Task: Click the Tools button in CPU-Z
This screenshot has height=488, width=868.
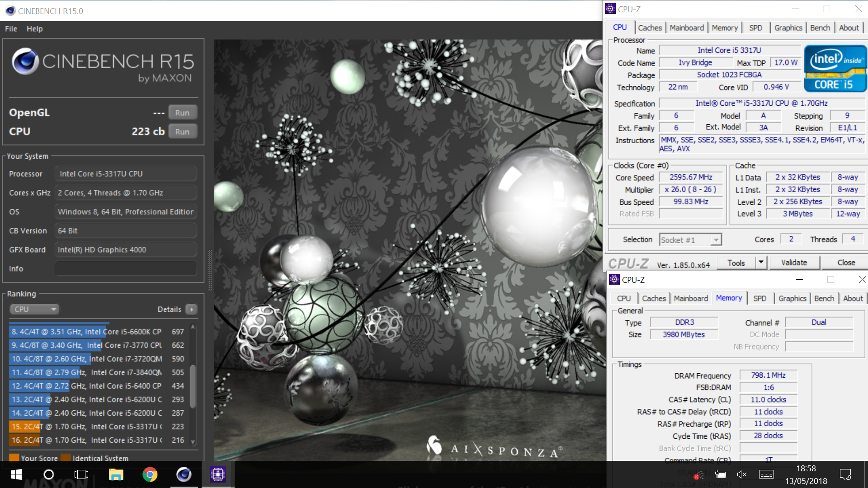Action: (736, 263)
